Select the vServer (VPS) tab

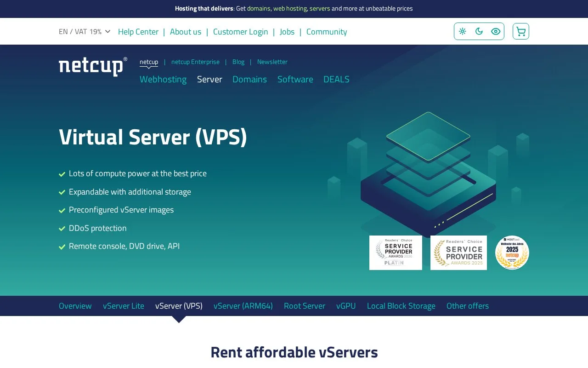click(179, 306)
